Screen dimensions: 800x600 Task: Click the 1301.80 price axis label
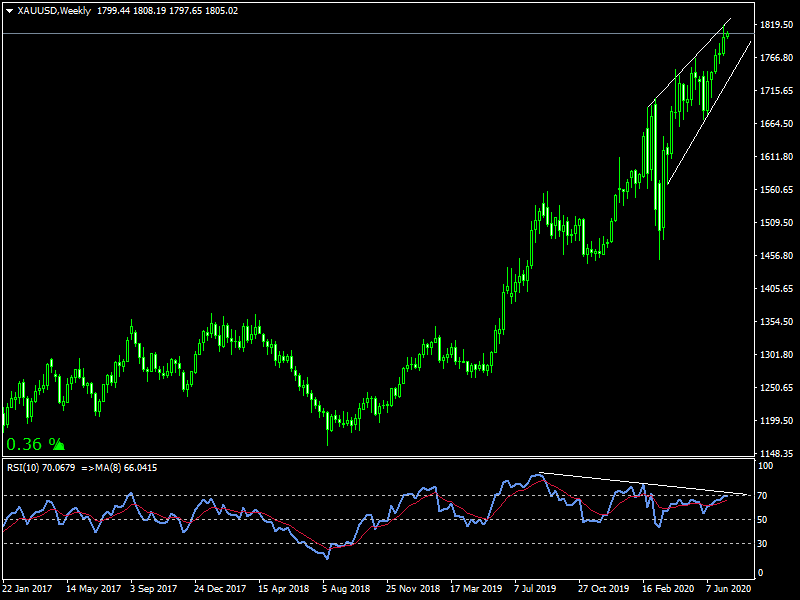(776, 355)
